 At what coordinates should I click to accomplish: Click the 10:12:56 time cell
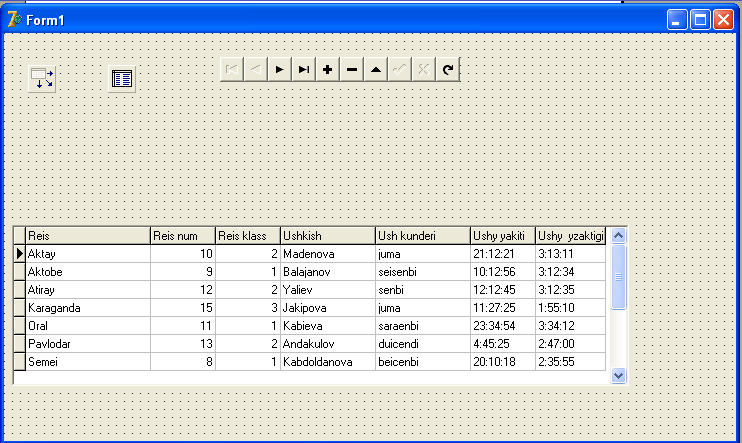tap(503, 272)
